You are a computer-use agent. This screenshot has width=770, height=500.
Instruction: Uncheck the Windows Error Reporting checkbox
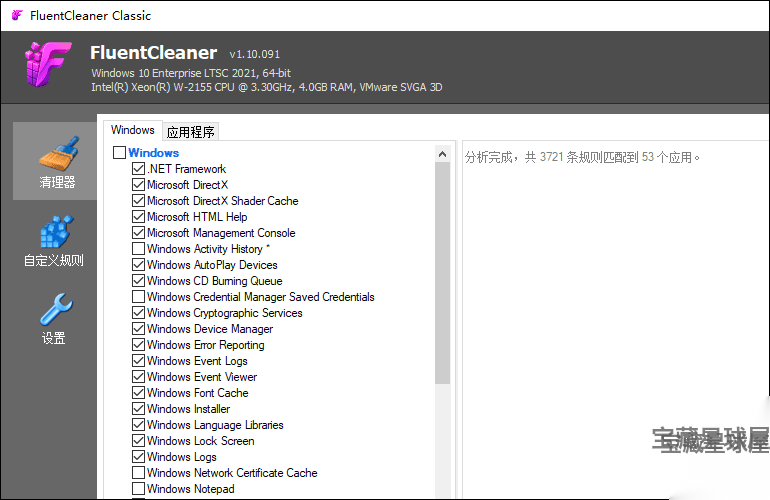coord(138,345)
